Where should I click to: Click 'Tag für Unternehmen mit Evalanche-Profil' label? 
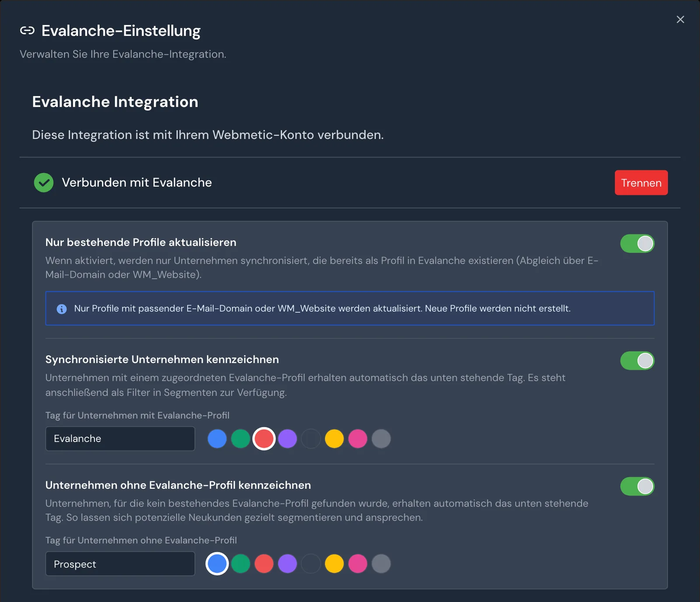[137, 415]
